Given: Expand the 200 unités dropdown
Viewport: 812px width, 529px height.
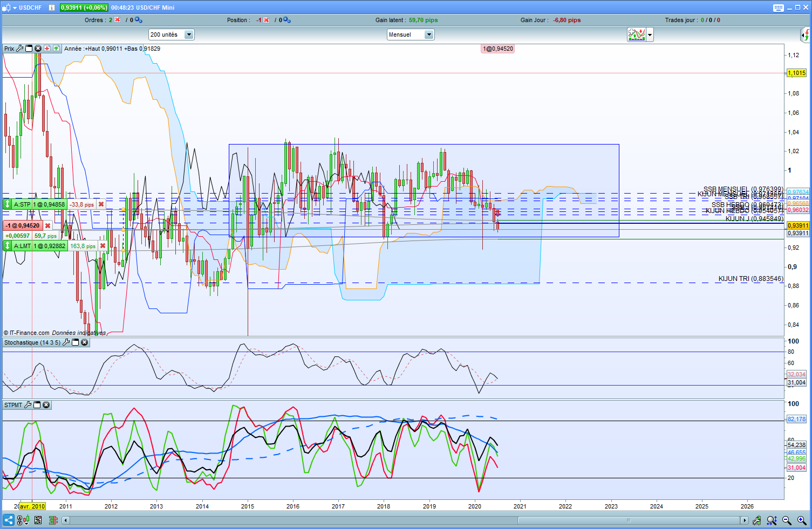Looking at the screenshot, I should [x=189, y=35].
